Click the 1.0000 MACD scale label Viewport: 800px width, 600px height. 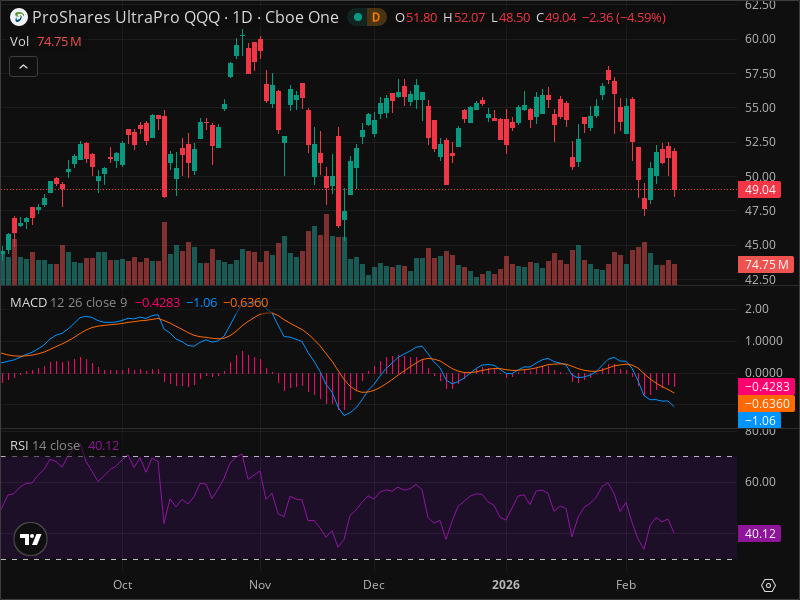click(x=764, y=340)
